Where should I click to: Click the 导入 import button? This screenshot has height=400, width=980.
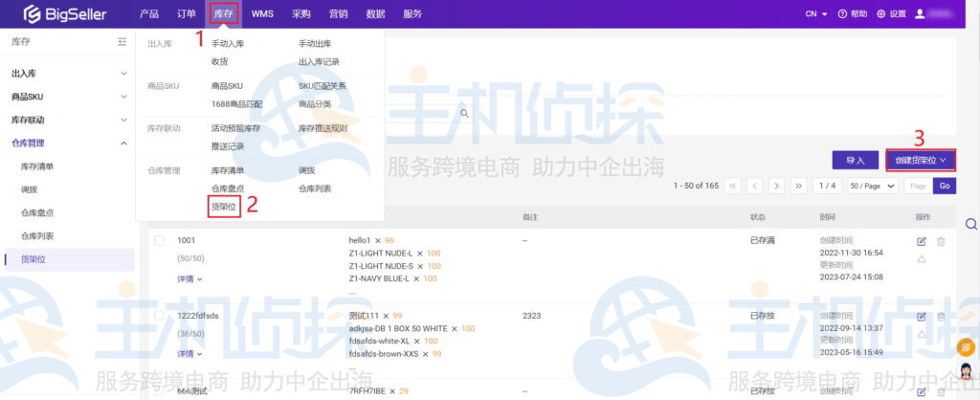point(855,160)
